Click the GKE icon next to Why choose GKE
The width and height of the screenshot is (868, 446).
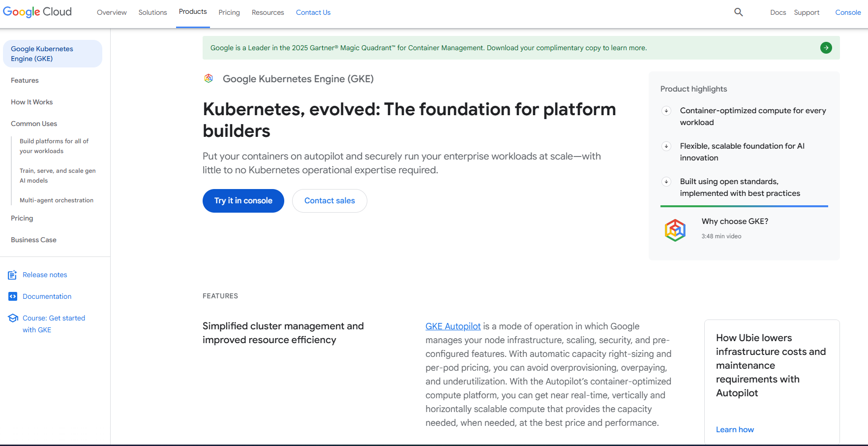point(675,230)
